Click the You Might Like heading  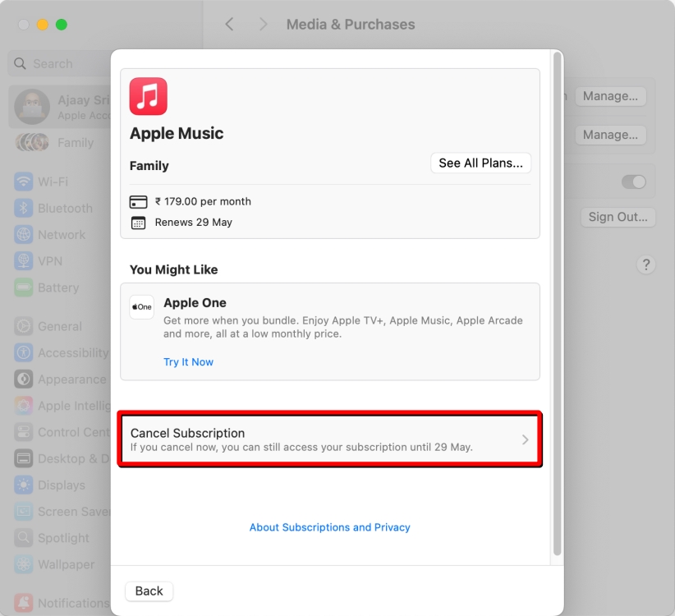[173, 269]
